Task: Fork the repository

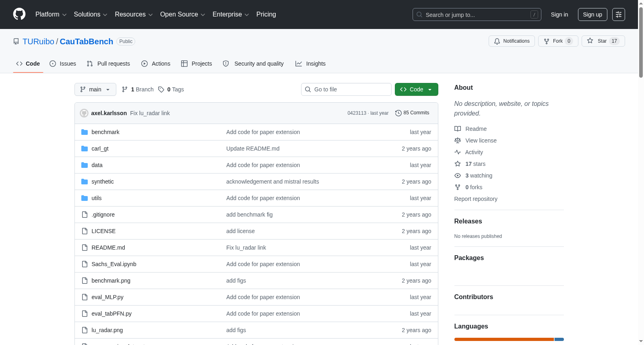Action: [558, 41]
